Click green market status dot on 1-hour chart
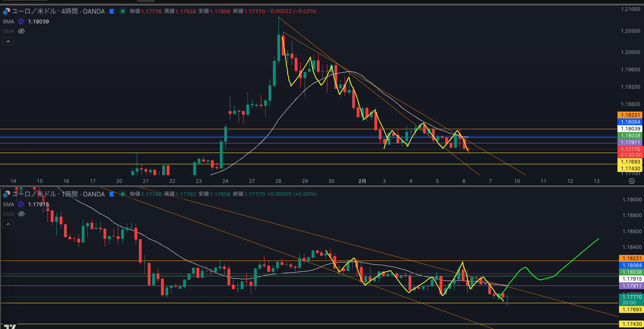Image resolution: width=644 pixels, height=329 pixels. click(123, 194)
